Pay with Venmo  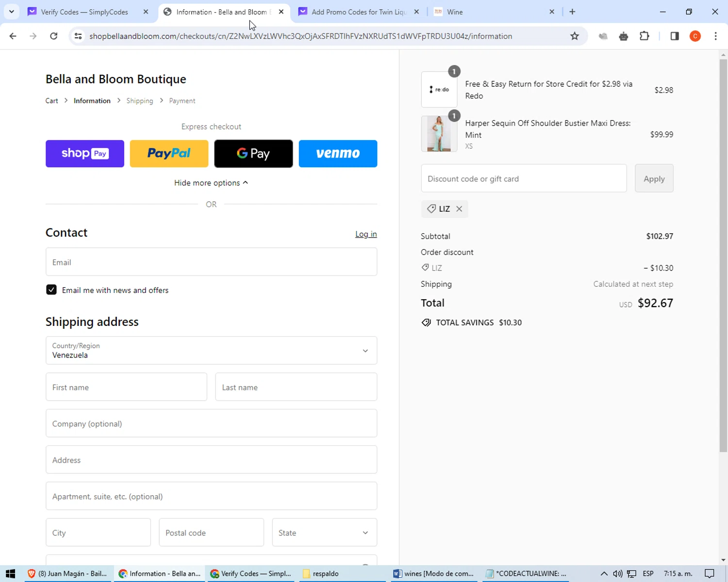pyautogui.click(x=338, y=154)
